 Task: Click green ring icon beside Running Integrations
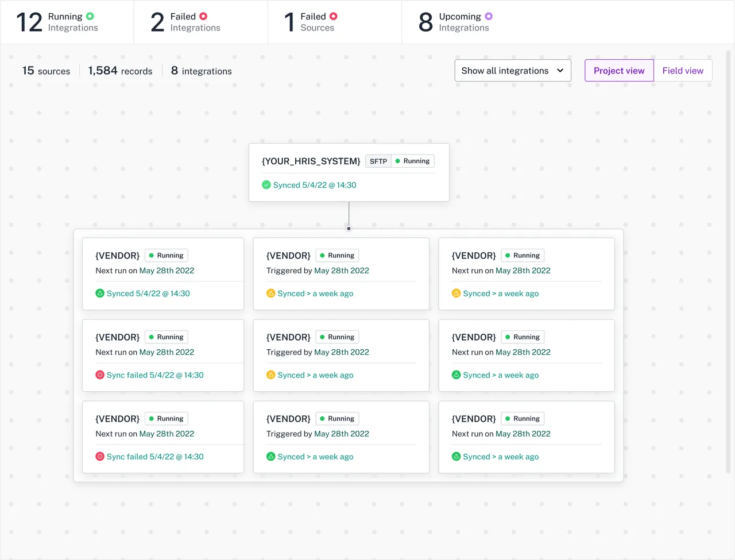click(90, 17)
